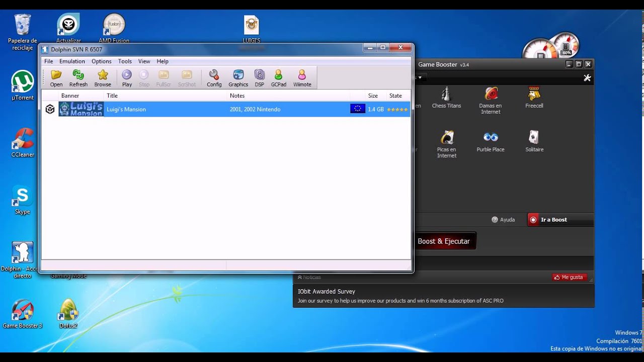Click the 60% gauge desktop gadget
The width and height of the screenshot is (644, 362).
[x=565, y=44]
